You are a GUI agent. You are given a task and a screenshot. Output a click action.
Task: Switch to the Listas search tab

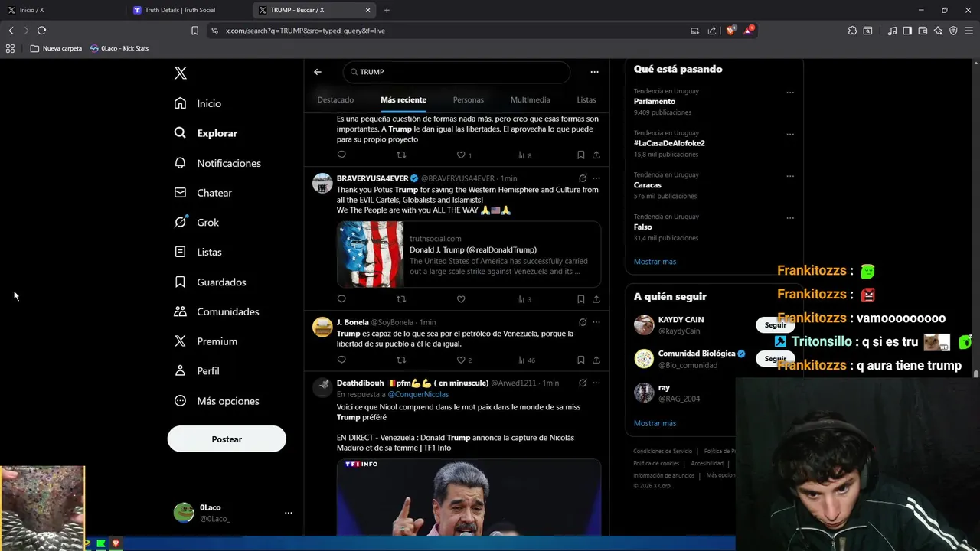coord(586,99)
